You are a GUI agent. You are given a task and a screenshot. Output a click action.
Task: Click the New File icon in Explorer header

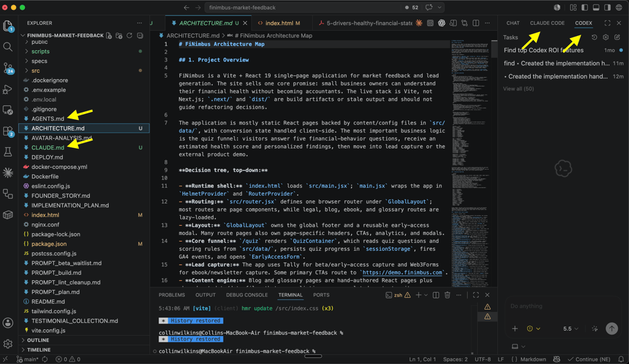109,35
